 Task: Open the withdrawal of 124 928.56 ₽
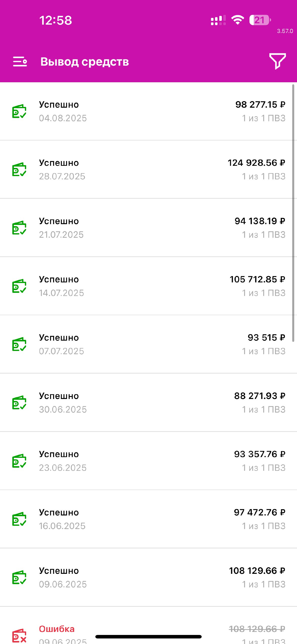click(x=148, y=170)
